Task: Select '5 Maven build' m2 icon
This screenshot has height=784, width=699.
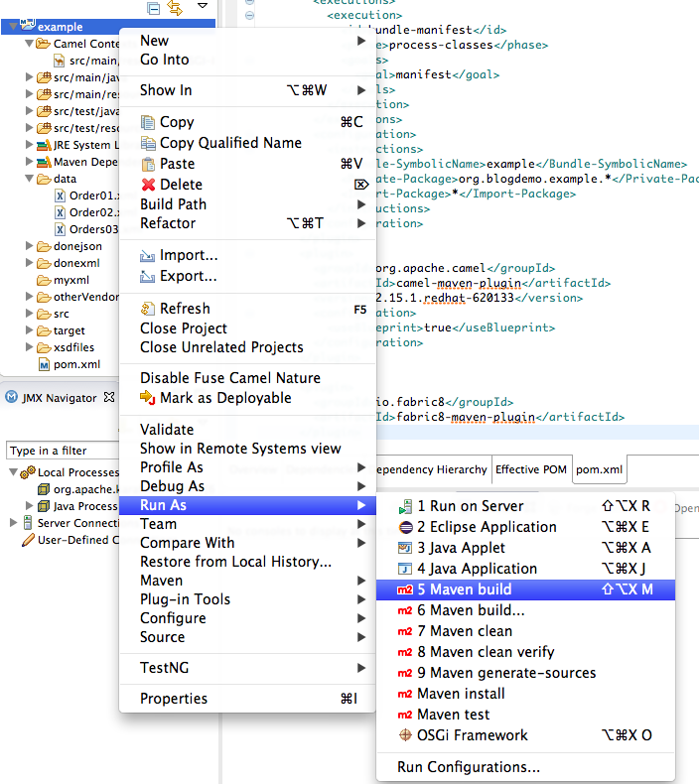Action: [x=405, y=589]
